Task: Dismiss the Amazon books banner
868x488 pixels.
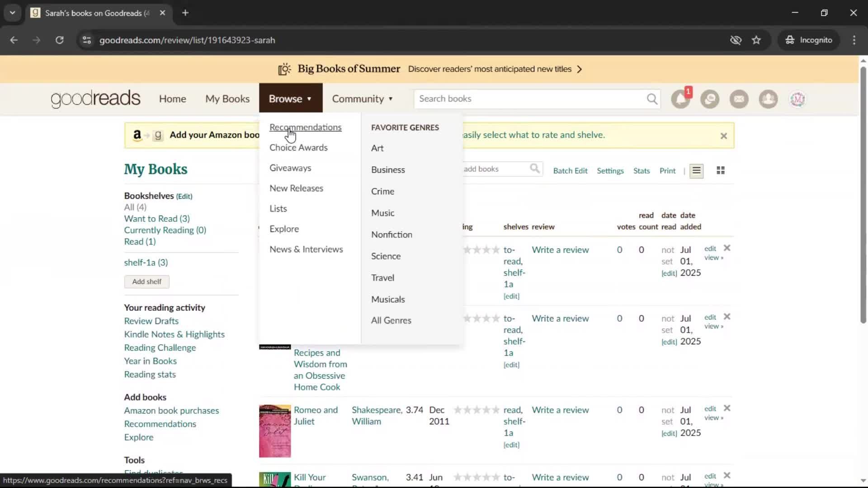Action: (x=724, y=136)
